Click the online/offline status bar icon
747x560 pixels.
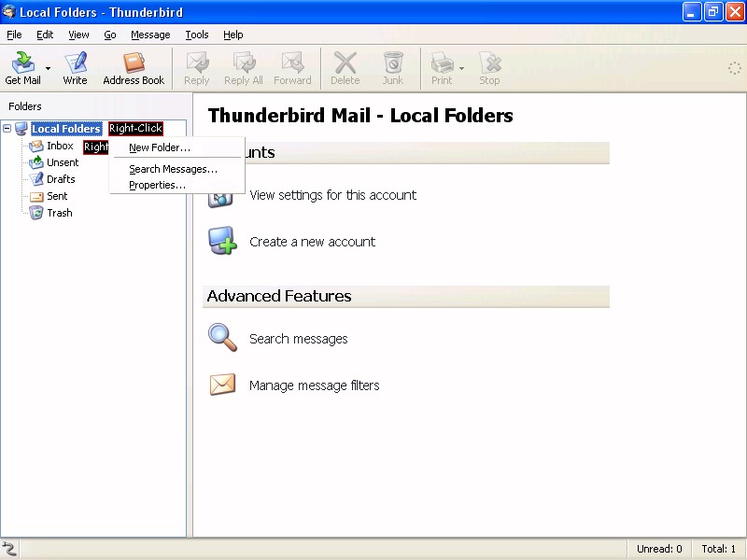(9, 549)
